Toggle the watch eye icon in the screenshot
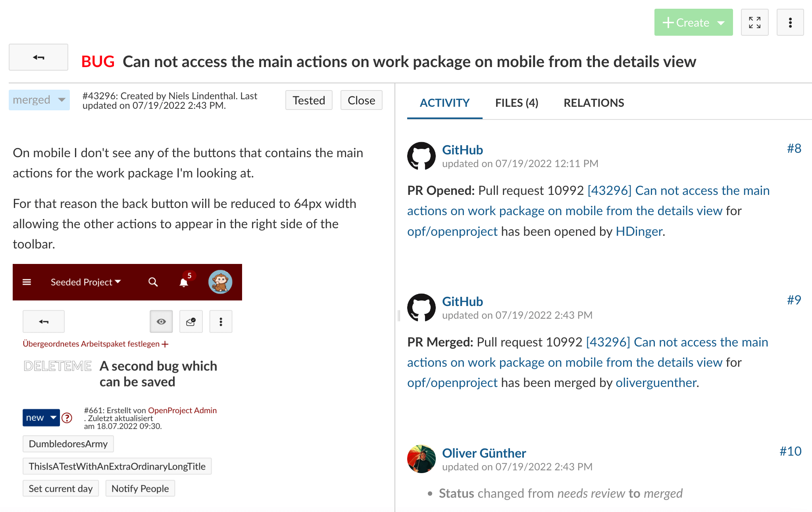Screen dimensions: 812x512 pos(161,321)
